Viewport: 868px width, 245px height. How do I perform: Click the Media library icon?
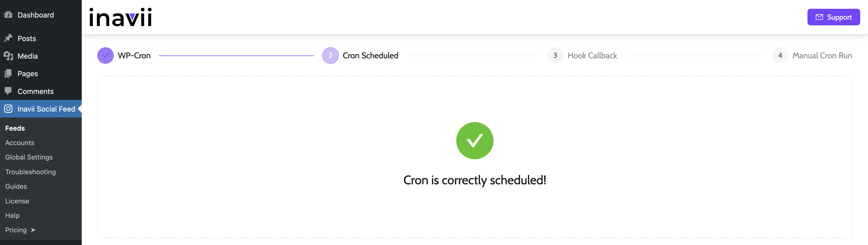tap(9, 56)
